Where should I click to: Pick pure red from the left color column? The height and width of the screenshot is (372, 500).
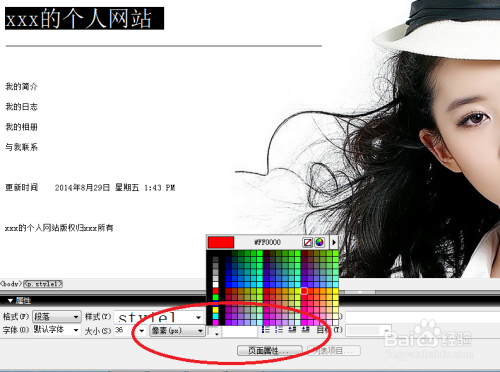(x=216, y=291)
